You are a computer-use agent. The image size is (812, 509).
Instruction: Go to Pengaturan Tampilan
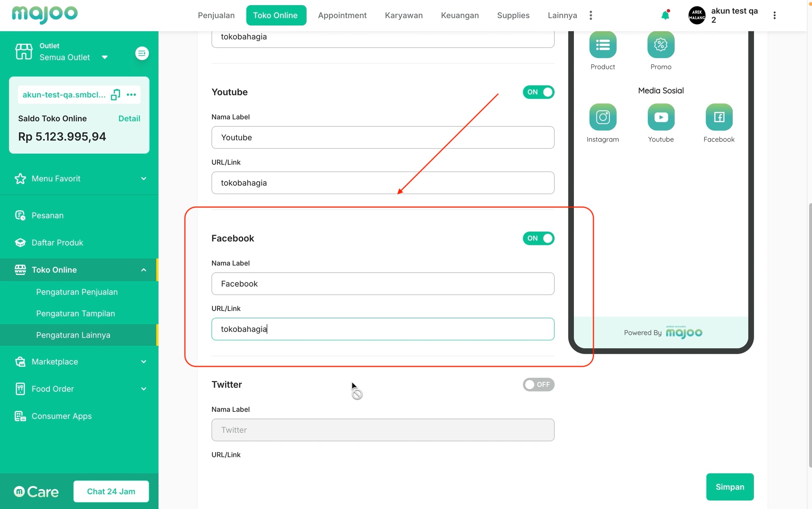click(76, 314)
